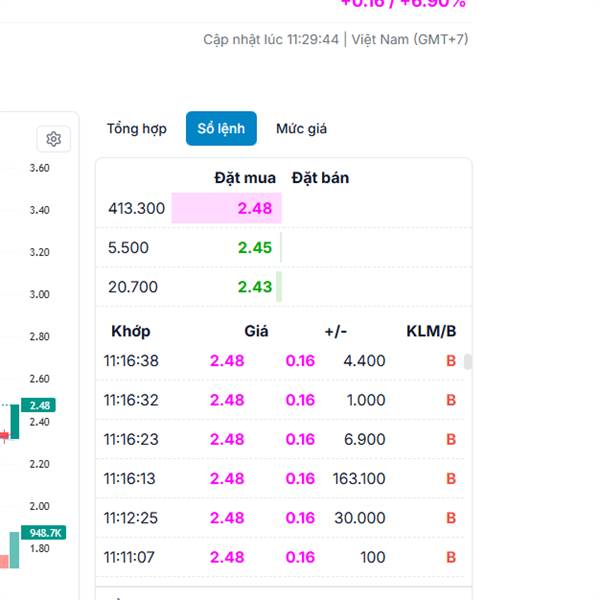Select the Sổ lệnh tab
The image size is (600, 600).
(221, 129)
